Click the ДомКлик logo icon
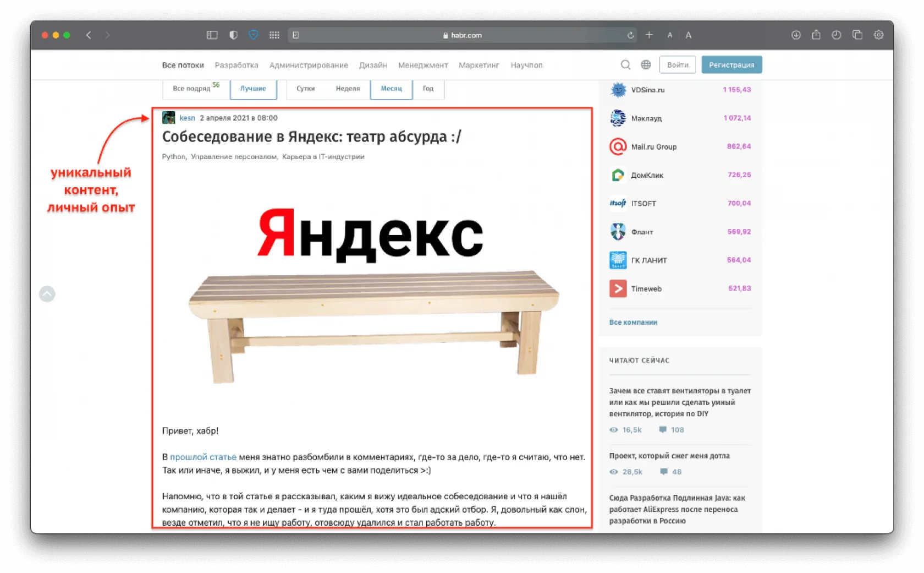 click(618, 175)
